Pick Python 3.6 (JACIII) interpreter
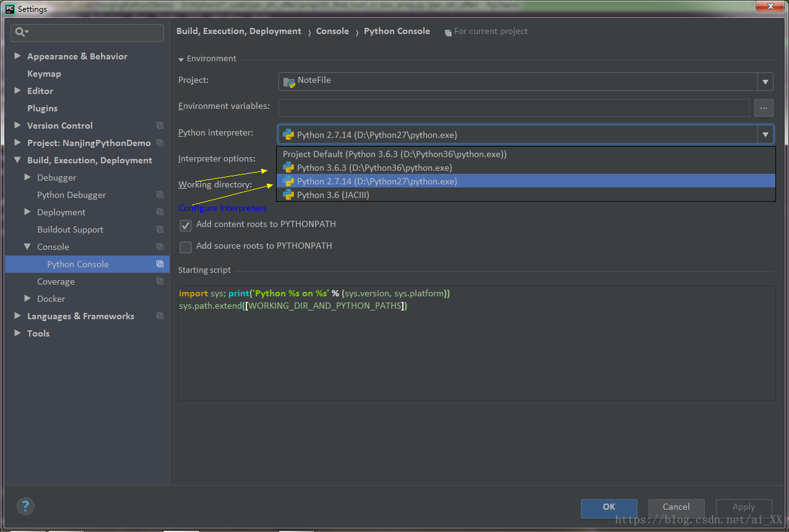 tap(525, 195)
